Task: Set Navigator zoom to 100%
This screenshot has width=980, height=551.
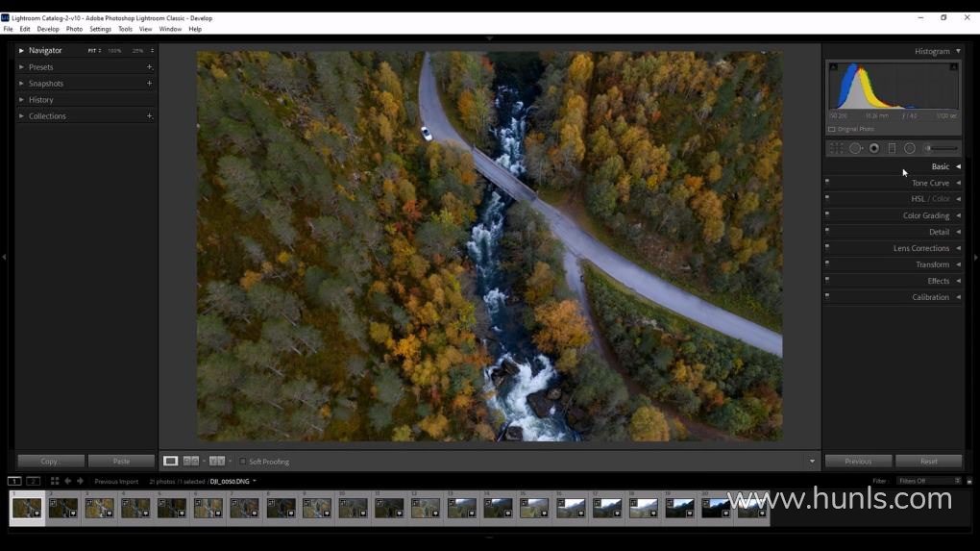Action: click(x=114, y=51)
